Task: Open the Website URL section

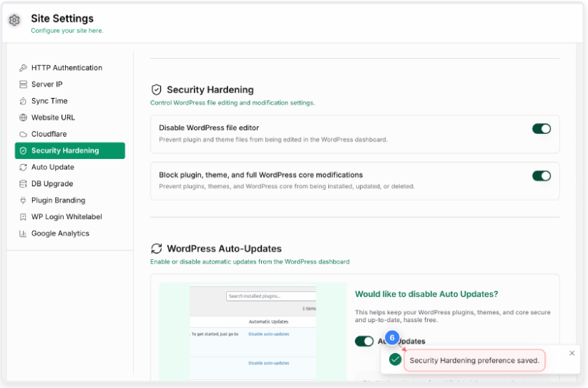Action: 70,117
